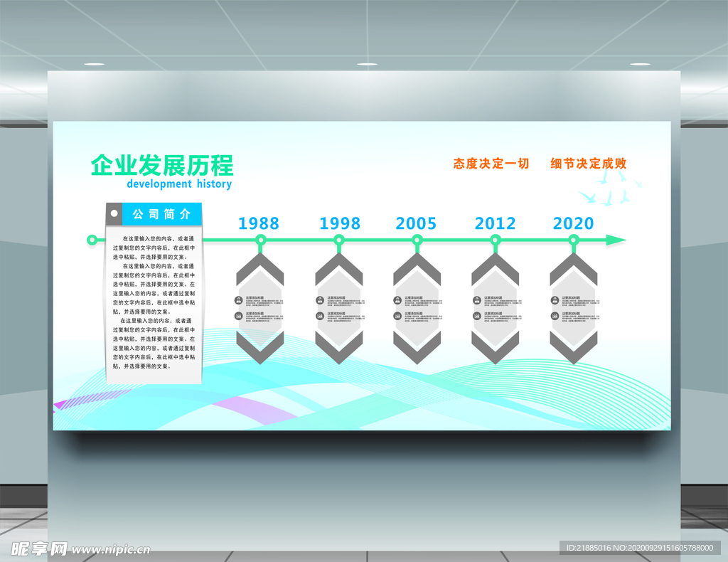Click the second heading in the 1988 card
This screenshot has height=562, width=728.
(255, 314)
